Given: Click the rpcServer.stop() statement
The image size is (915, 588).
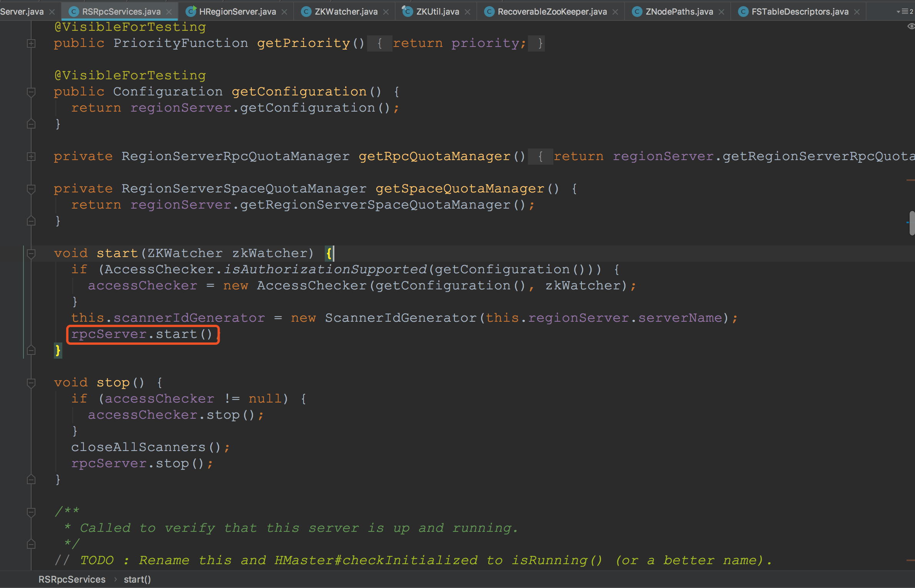Looking at the screenshot, I should point(142,463).
